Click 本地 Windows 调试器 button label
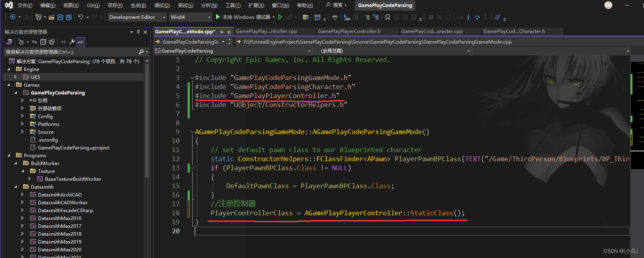644x258 pixels. [246, 17]
